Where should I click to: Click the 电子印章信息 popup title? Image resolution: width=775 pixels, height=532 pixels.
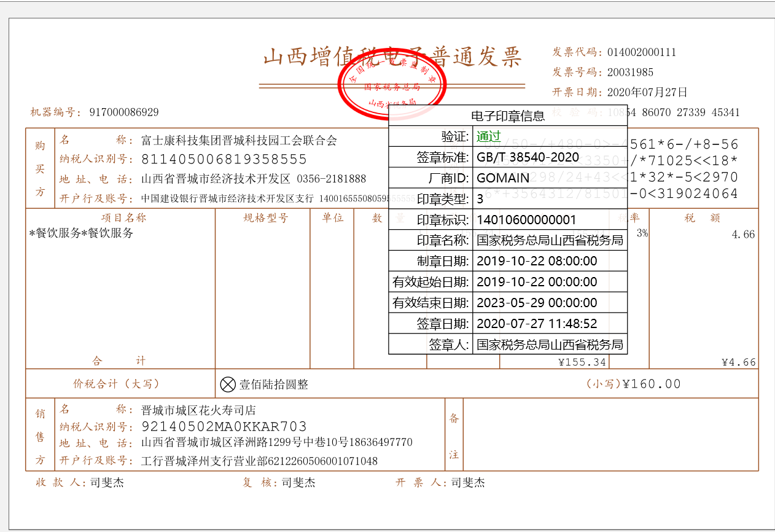point(507,116)
